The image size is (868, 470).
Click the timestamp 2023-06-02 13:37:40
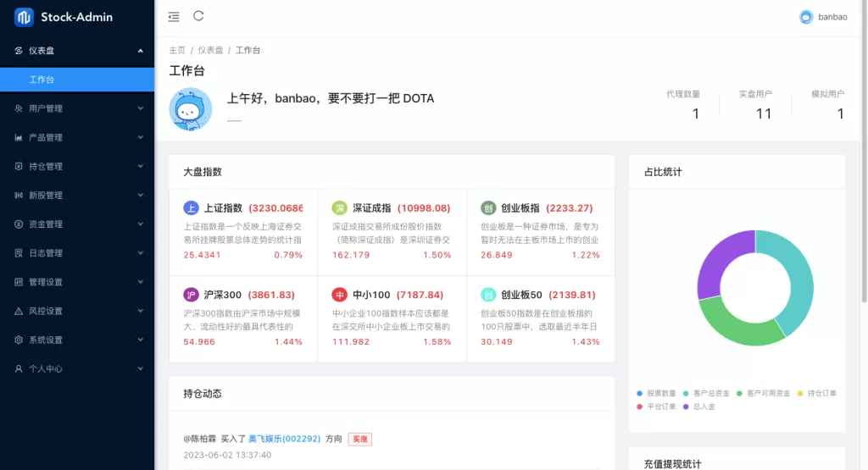pos(227,455)
